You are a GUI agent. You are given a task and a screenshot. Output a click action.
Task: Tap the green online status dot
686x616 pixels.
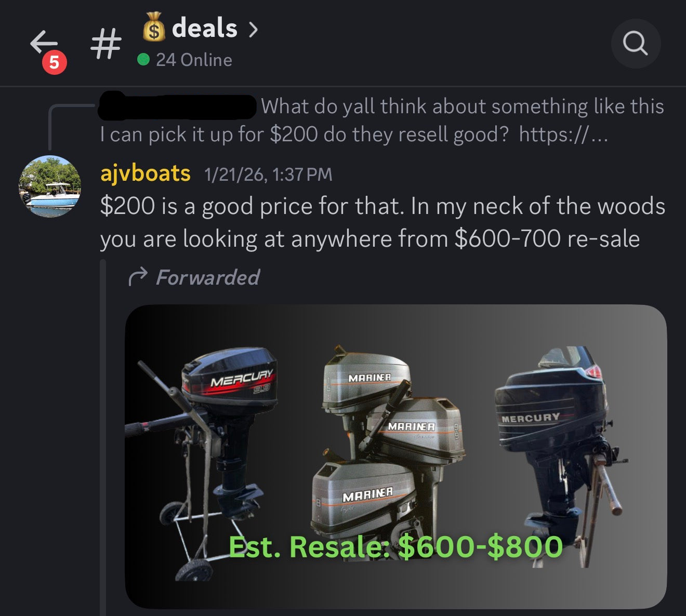143,60
